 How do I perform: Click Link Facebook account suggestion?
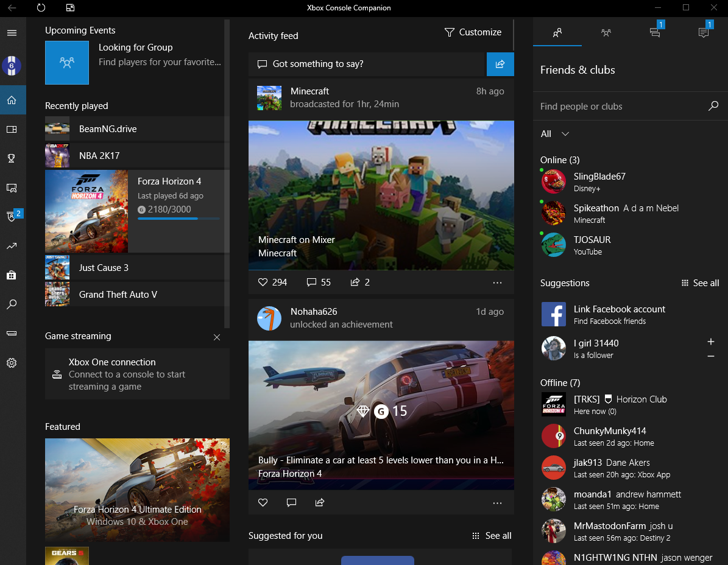[x=630, y=315]
